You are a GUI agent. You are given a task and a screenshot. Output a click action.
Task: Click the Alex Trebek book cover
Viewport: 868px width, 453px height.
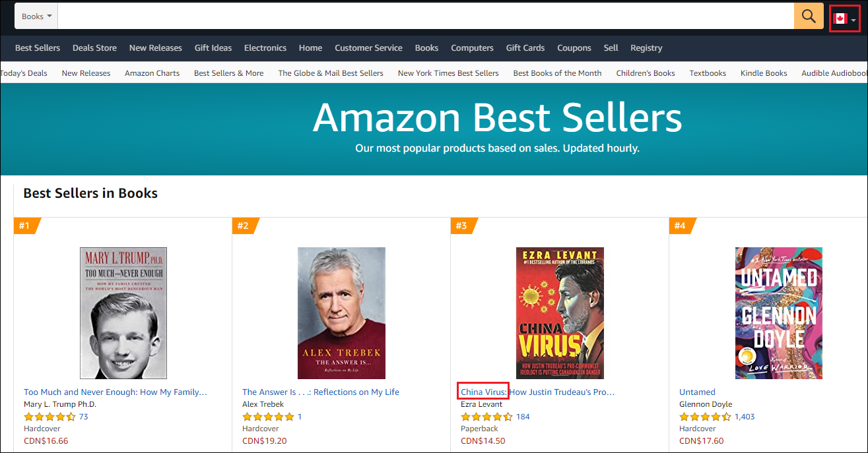click(x=341, y=313)
